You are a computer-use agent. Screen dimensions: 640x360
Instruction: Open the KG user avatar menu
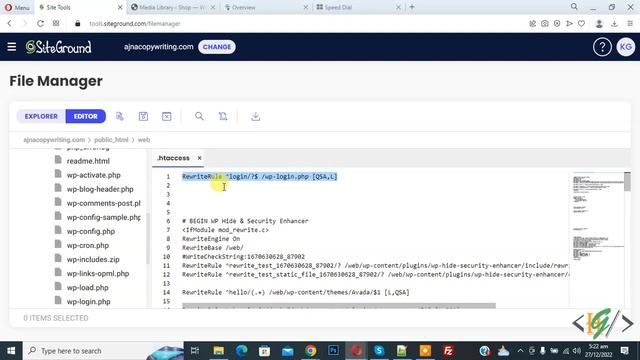point(626,47)
